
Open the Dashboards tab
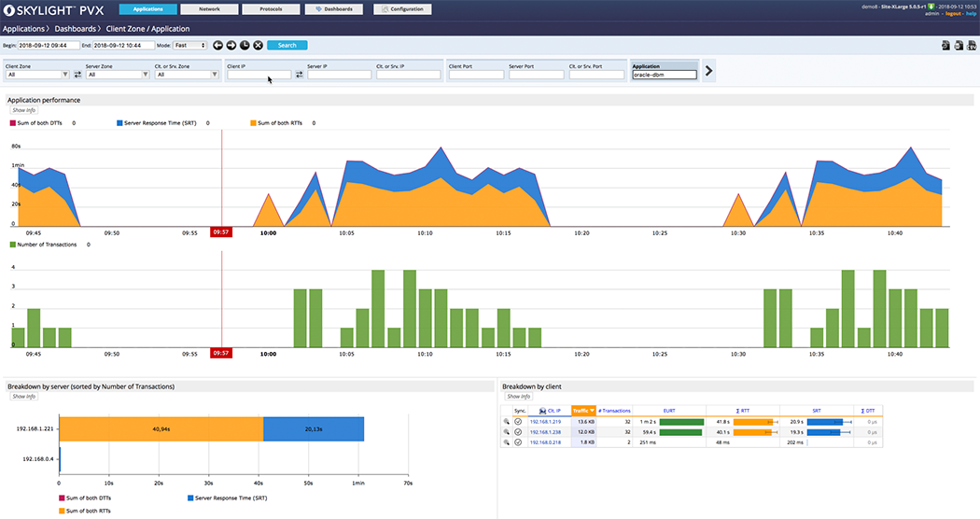pyautogui.click(x=334, y=9)
